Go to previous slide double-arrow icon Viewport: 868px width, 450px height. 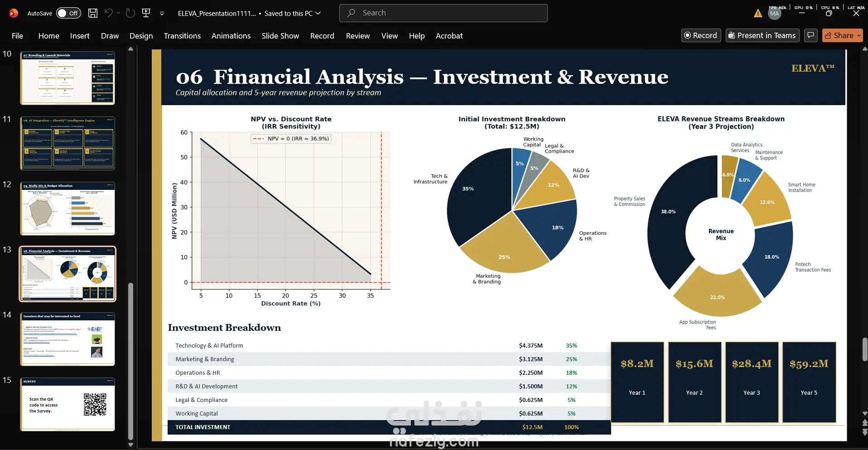pos(864,423)
